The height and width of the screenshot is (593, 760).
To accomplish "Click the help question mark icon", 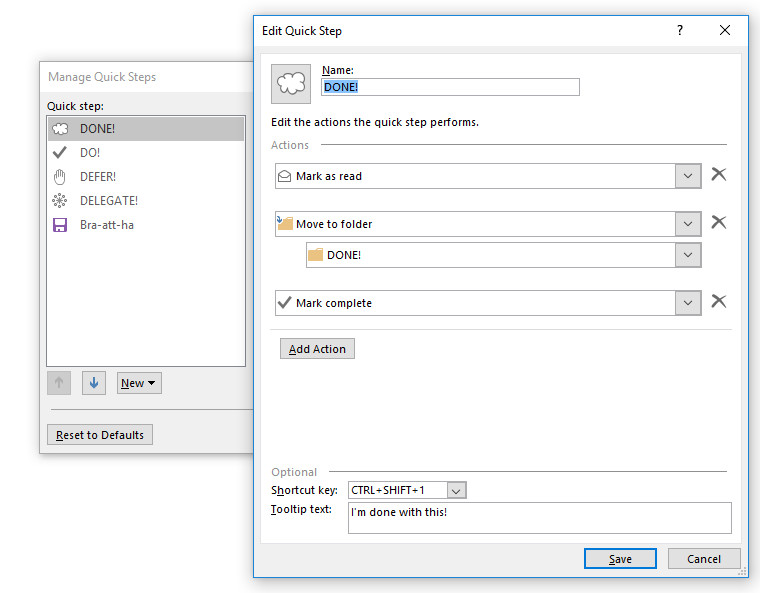I will tap(680, 31).
